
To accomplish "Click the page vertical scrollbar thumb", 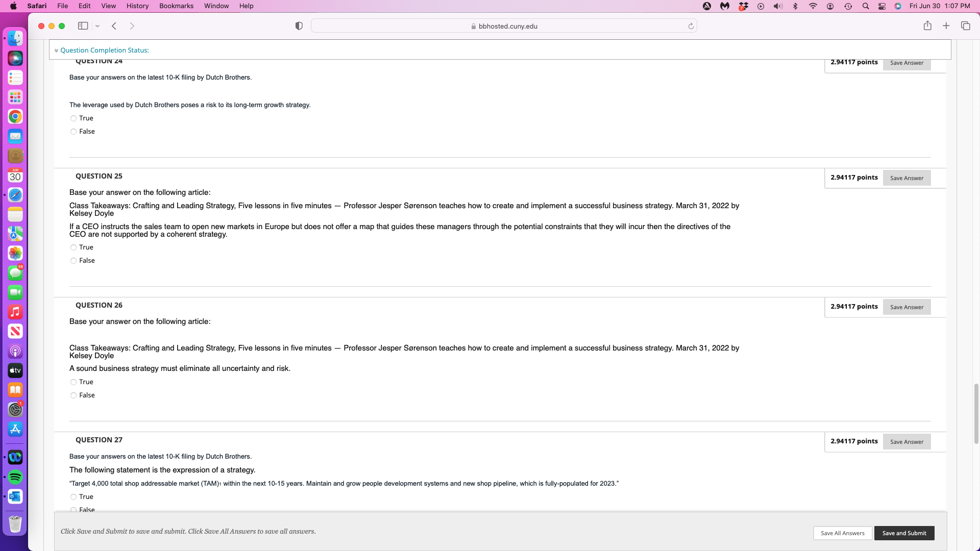I will (x=976, y=413).
